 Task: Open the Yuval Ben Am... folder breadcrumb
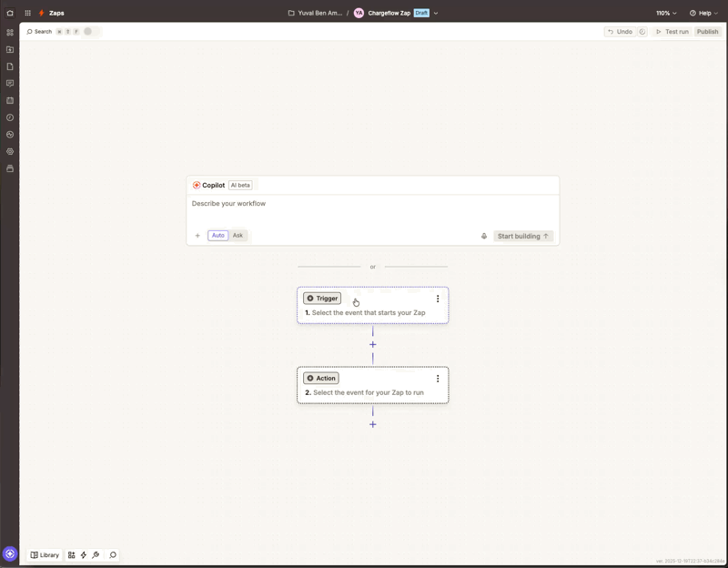pos(315,13)
